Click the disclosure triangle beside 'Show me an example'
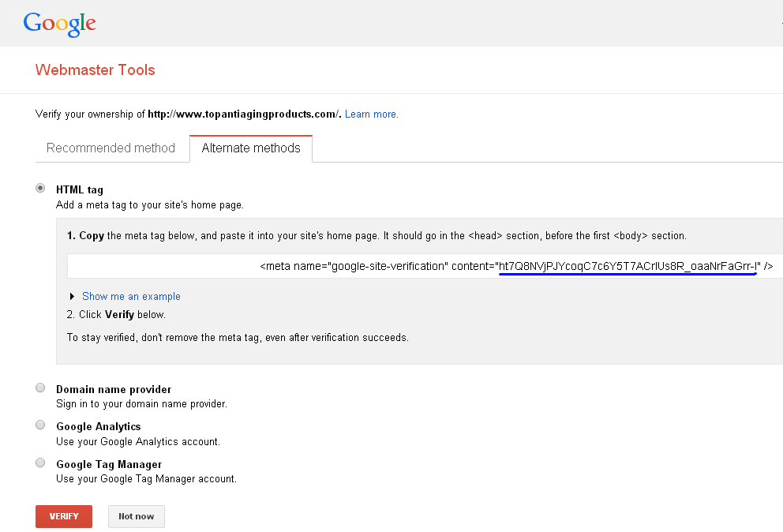 point(72,296)
